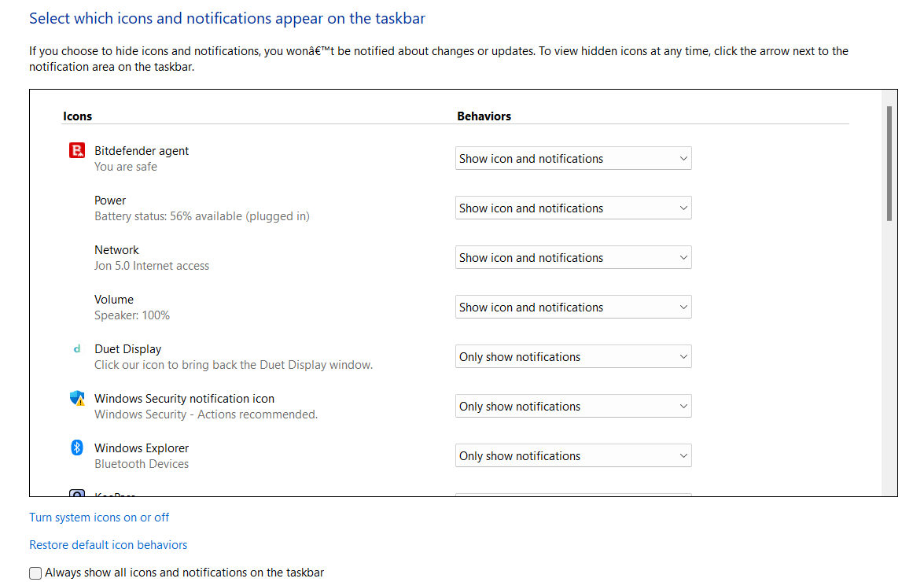Click the Windows Security shield icon
The width and height of the screenshot is (924, 582).
coord(76,398)
